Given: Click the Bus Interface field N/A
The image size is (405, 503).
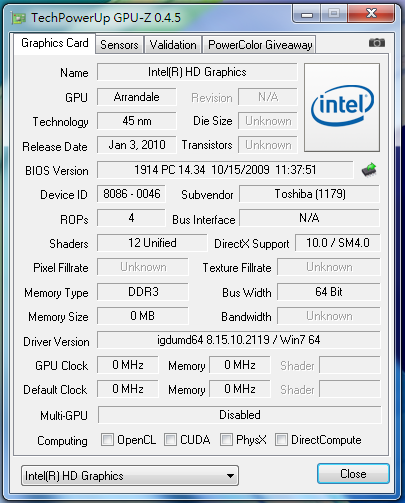Looking at the screenshot, I should coord(310,218).
